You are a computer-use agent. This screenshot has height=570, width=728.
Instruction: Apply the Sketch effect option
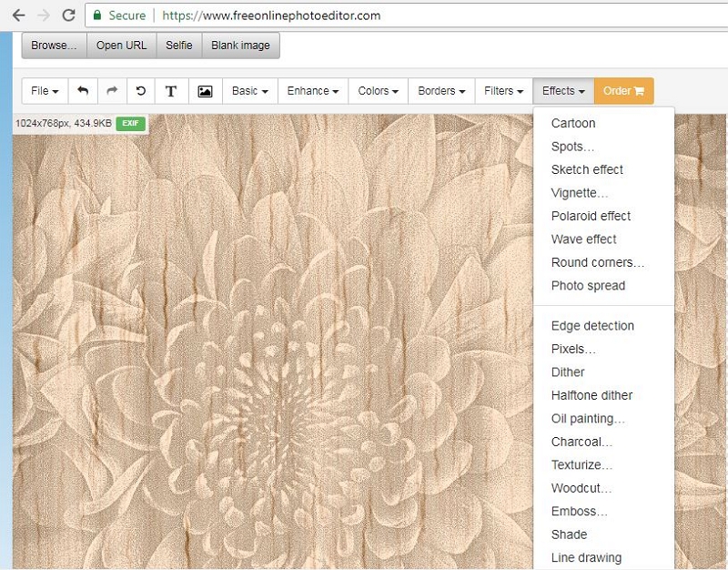[588, 169]
